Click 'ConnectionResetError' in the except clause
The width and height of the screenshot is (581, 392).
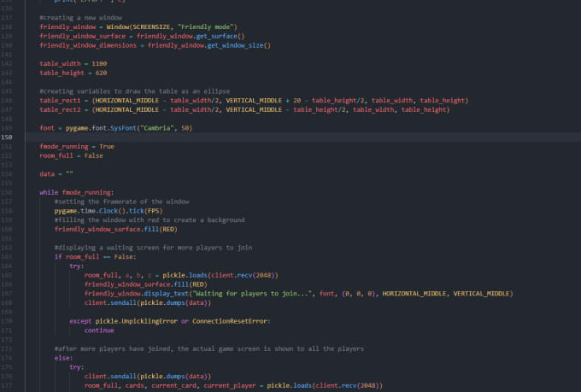(x=229, y=321)
